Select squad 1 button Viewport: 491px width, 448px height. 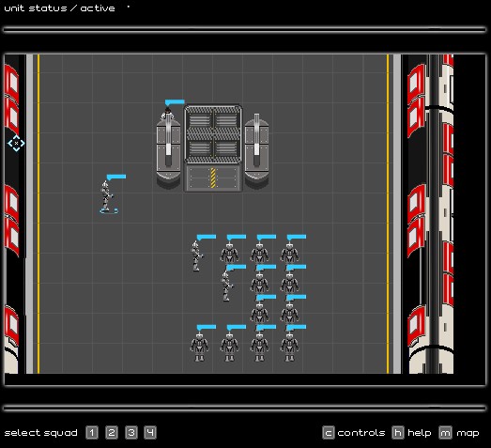click(92, 433)
